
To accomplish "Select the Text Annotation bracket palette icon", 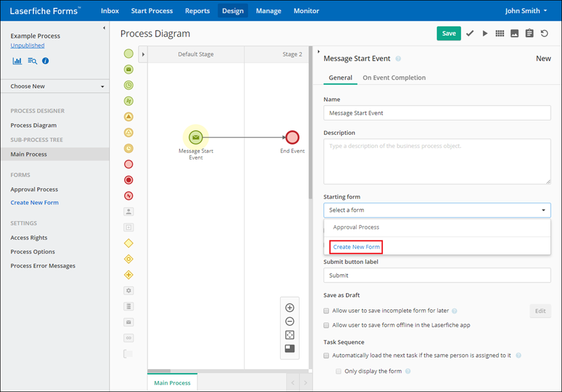I will click(x=128, y=354).
